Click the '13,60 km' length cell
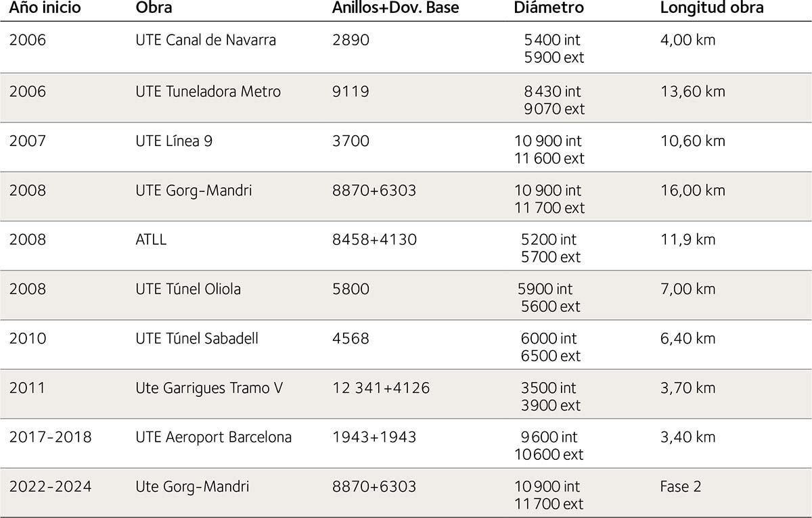The height and width of the screenshot is (518, 812). [x=692, y=91]
